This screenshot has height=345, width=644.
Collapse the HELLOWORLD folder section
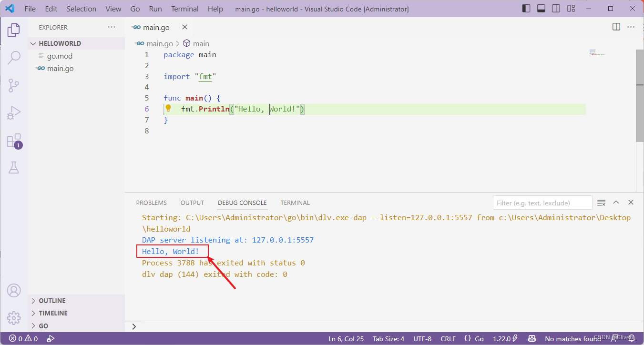(x=76, y=43)
